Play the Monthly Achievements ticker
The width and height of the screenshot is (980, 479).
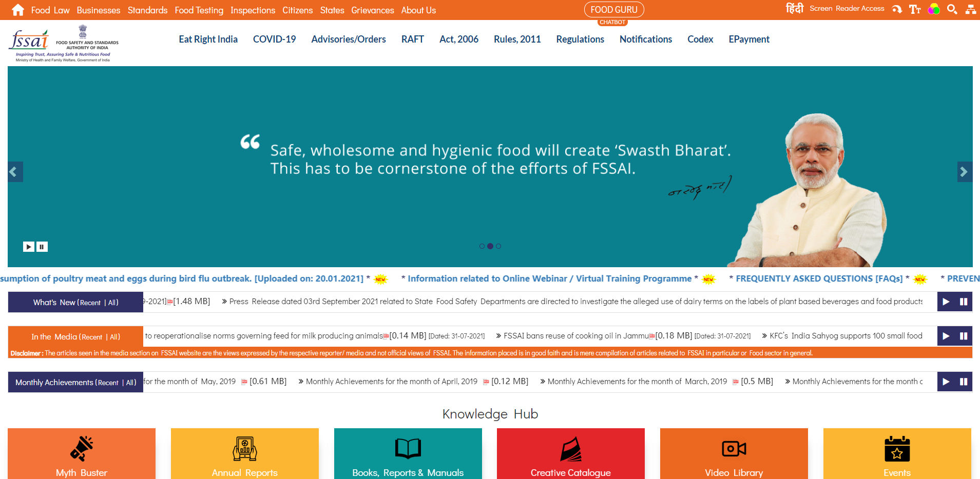[946, 382]
